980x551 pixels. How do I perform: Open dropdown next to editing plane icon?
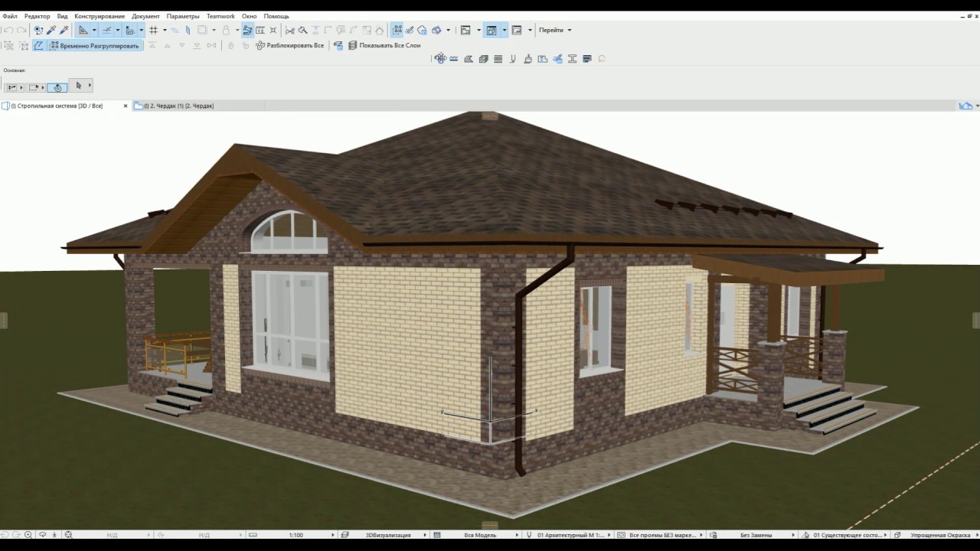pyautogui.click(x=142, y=31)
